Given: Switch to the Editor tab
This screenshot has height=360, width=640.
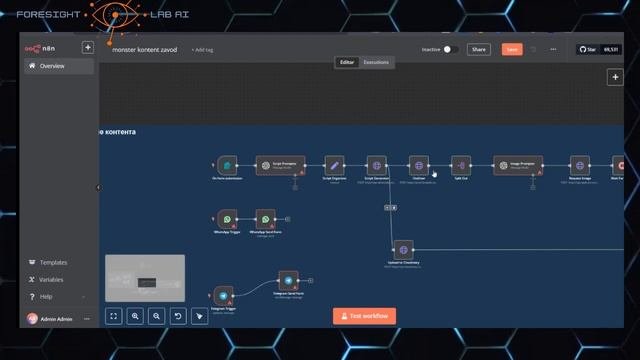Looking at the screenshot, I should tap(347, 62).
